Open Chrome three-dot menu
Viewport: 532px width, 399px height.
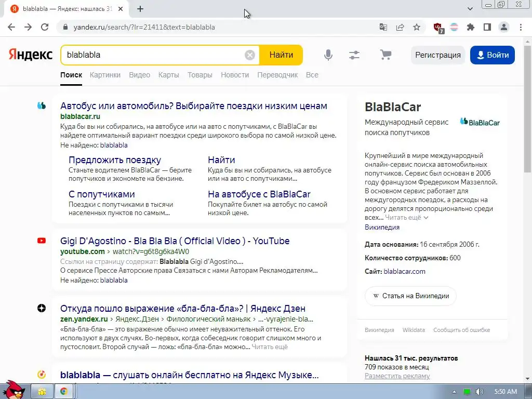(521, 27)
